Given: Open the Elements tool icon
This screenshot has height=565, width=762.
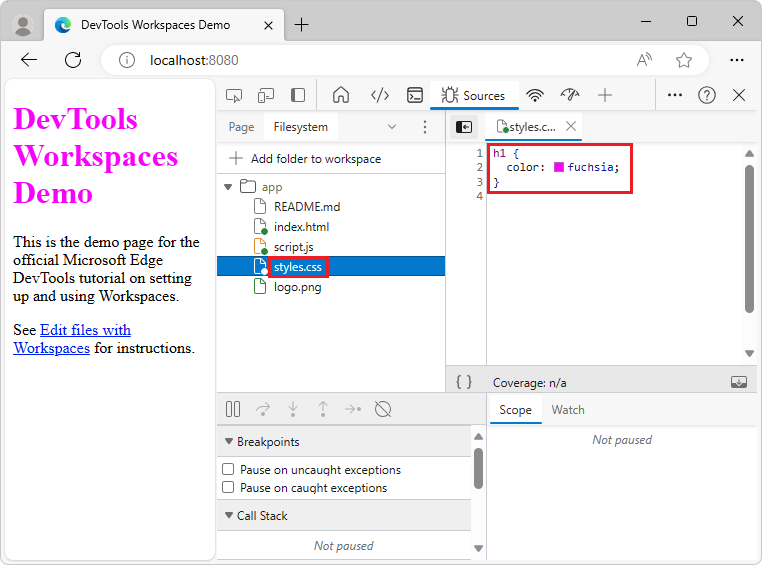Looking at the screenshot, I should click(x=380, y=95).
